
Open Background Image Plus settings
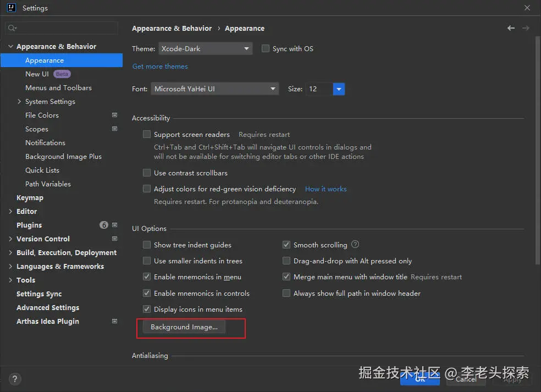[x=63, y=157]
